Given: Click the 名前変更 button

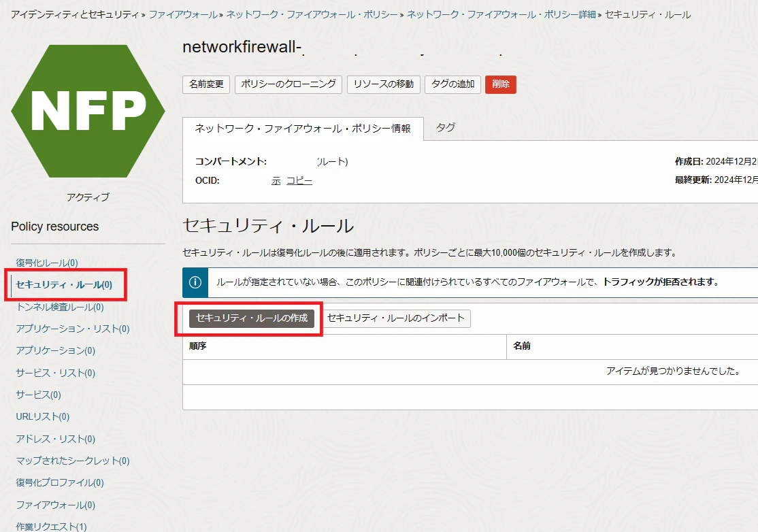Looking at the screenshot, I should click(206, 84).
